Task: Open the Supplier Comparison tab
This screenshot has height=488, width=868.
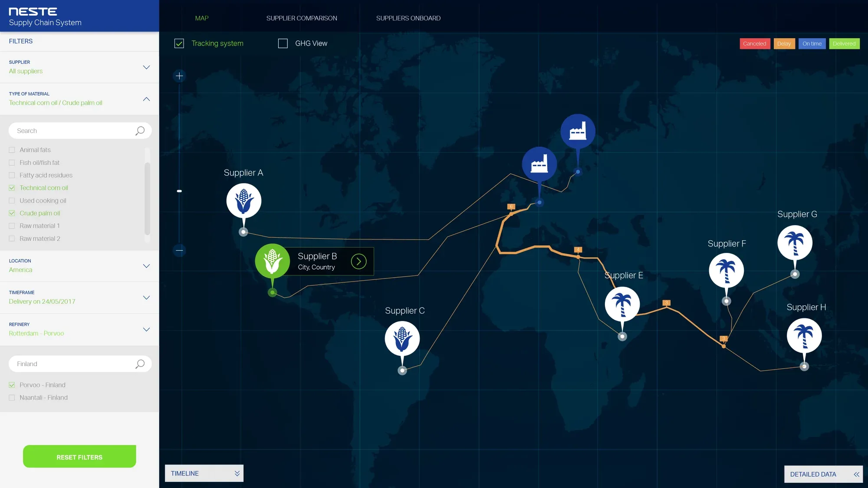Action: [x=302, y=18]
